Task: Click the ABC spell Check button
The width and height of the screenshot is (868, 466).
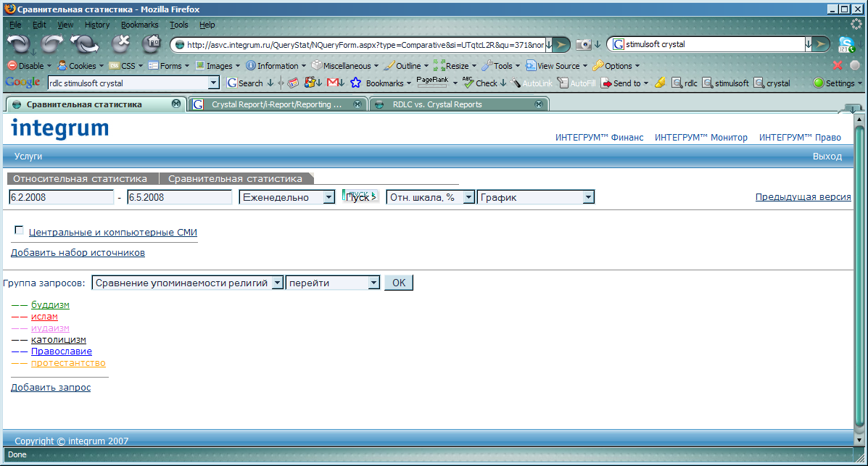Action: [479, 83]
